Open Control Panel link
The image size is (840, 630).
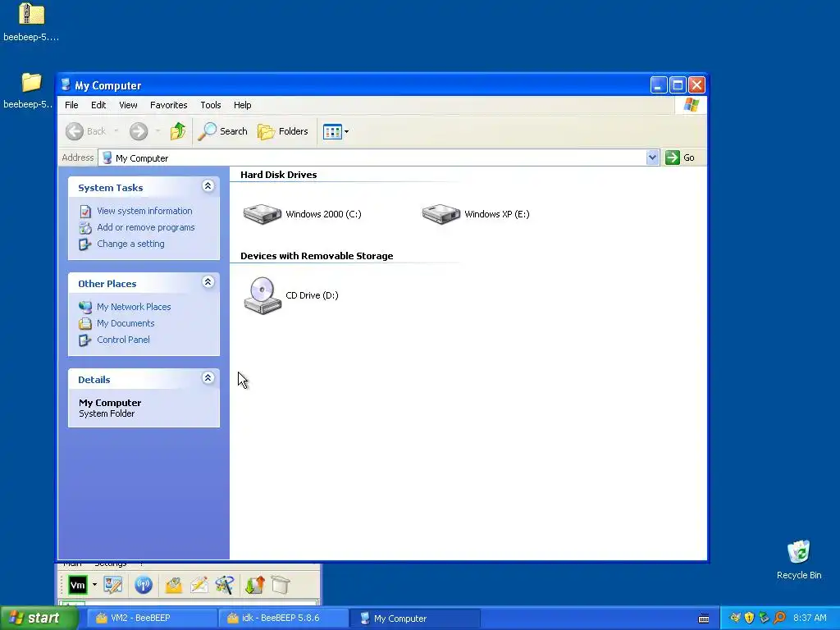coord(123,340)
